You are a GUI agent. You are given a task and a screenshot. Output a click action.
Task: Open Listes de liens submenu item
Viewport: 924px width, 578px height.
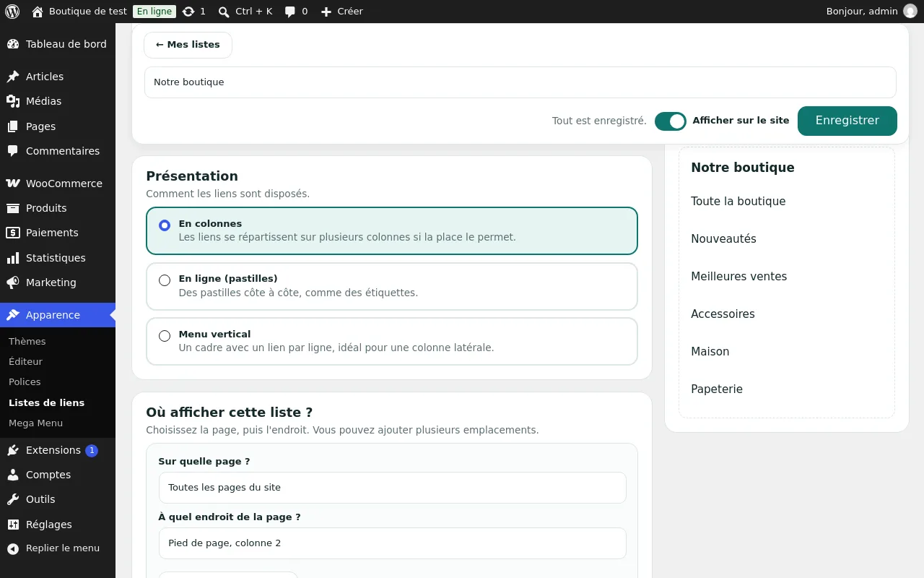[x=47, y=403]
